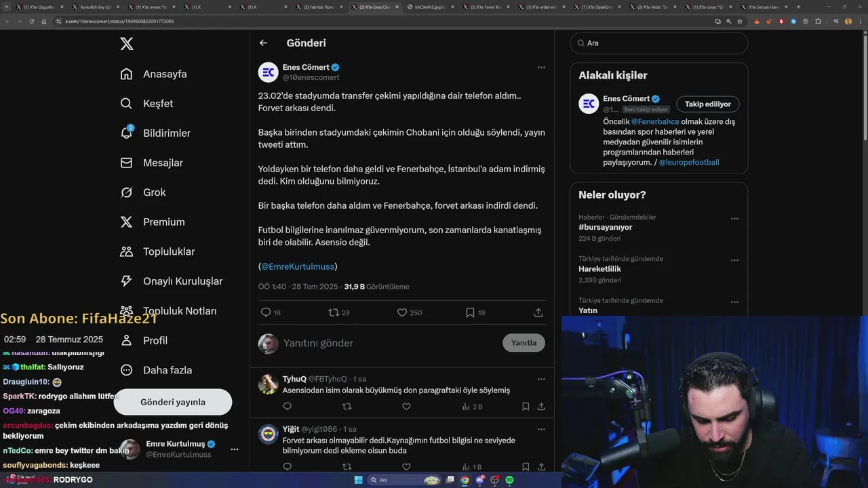Open Discord from taskbar
The width and height of the screenshot is (868, 488).
coord(480,480)
